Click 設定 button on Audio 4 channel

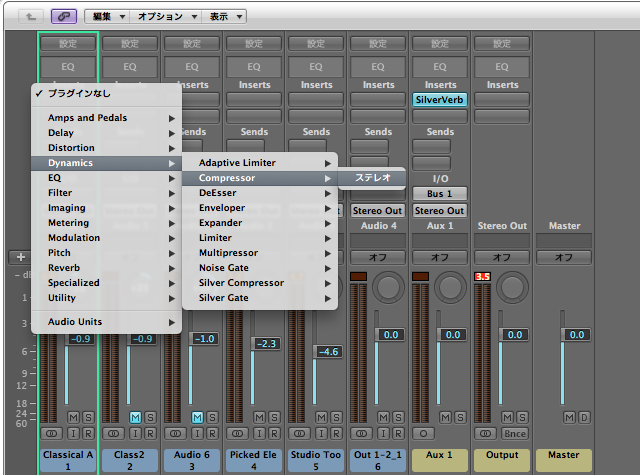point(378,43)
